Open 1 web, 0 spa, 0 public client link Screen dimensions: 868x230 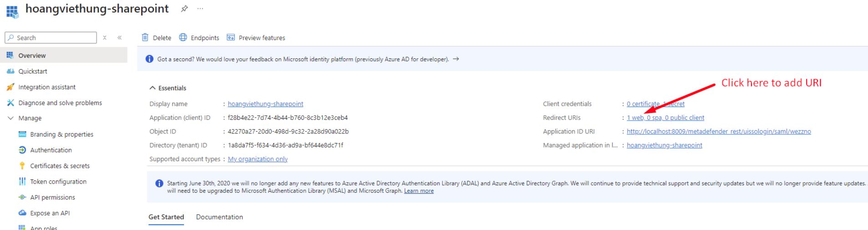pos(665,118)
